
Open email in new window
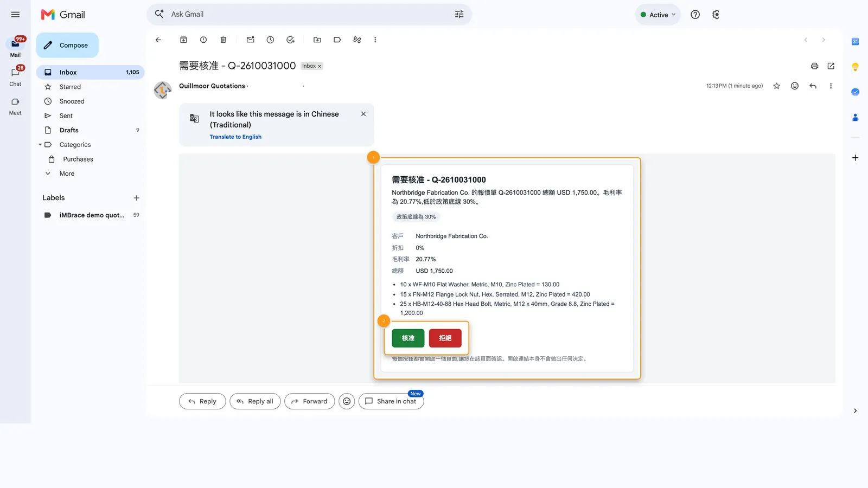tap(831, 66)
